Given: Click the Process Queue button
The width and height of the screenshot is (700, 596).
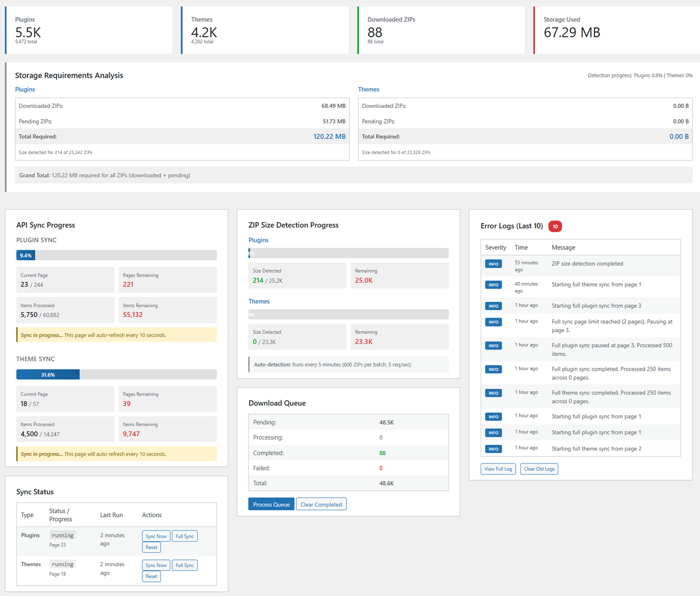Looking at the screenshot, I should (x=271, y=504).
